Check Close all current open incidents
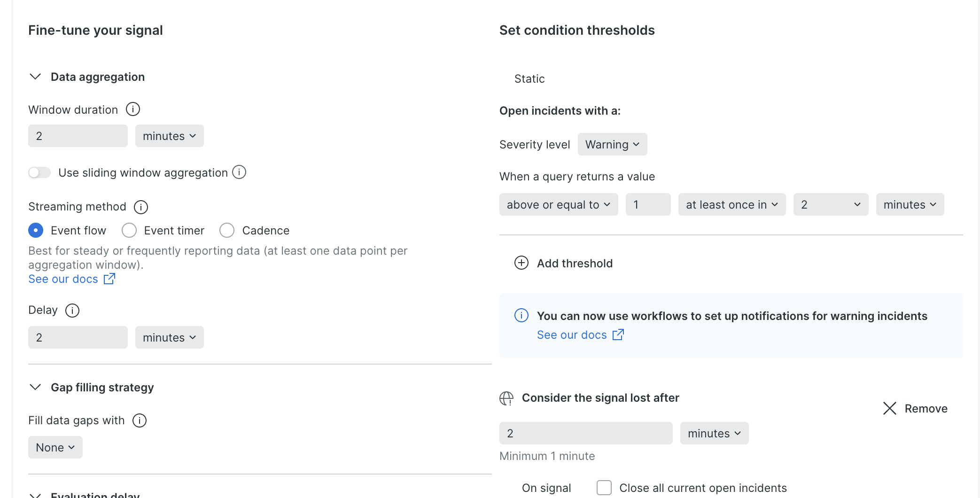 pyautogui.click(x=604, y=488)
